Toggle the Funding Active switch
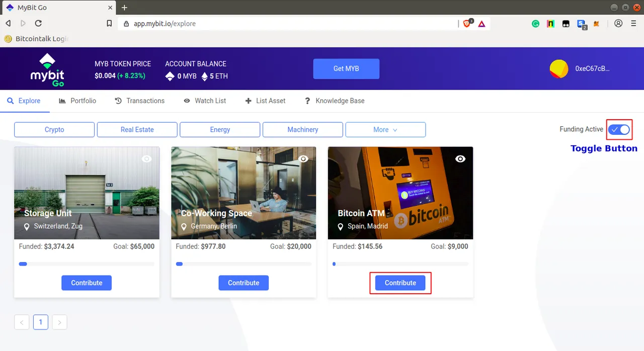Image resolution: width=644 pixels, height=351 pixels. coord(619,130)
